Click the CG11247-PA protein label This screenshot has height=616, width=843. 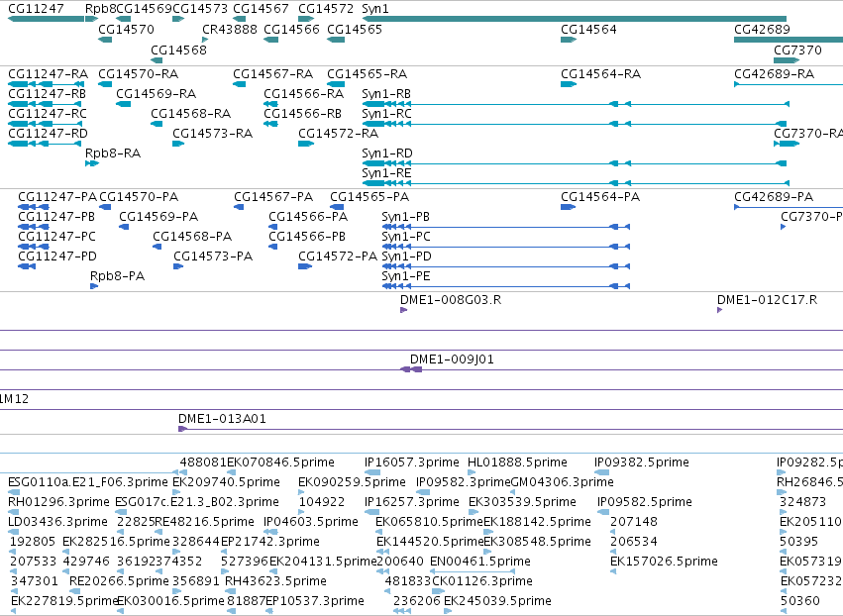tap(57, 197)
